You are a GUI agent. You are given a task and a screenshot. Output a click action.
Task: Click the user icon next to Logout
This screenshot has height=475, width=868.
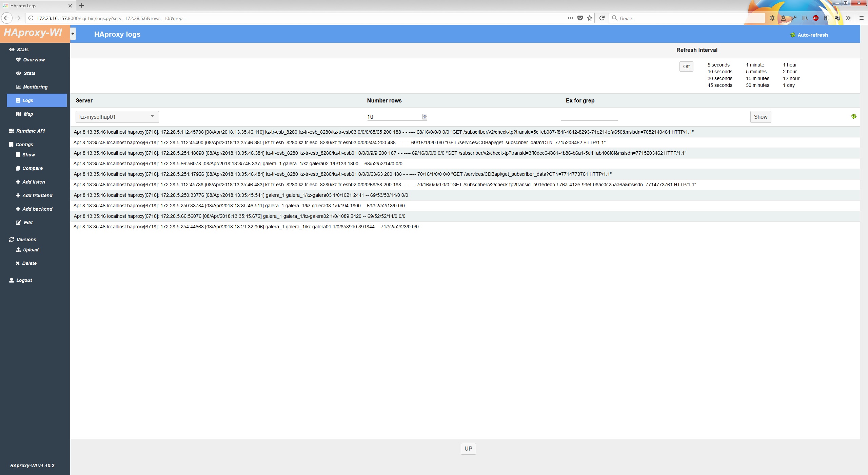click(12, 280)
